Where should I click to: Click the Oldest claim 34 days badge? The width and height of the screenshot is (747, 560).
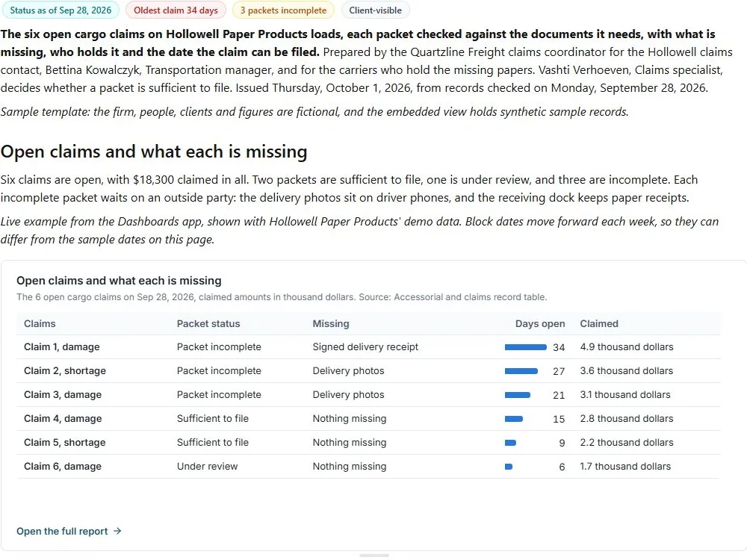pos(176,10)
